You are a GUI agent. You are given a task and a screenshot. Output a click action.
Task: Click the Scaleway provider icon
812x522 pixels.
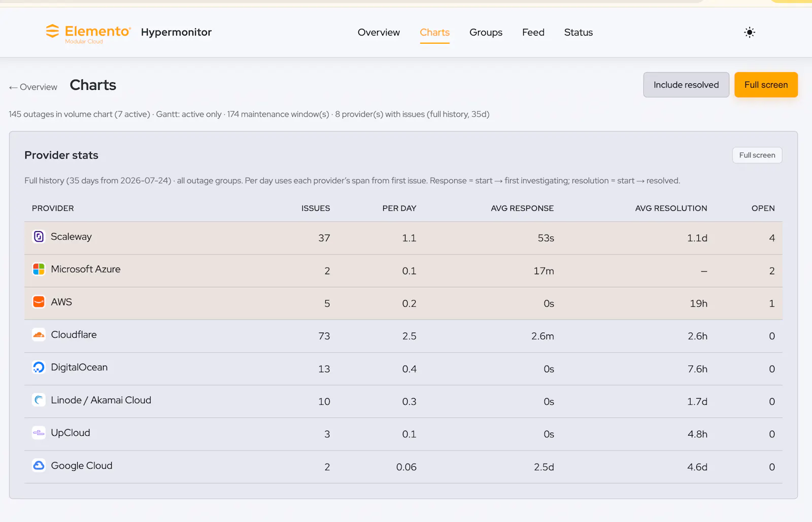coord(39,237)
